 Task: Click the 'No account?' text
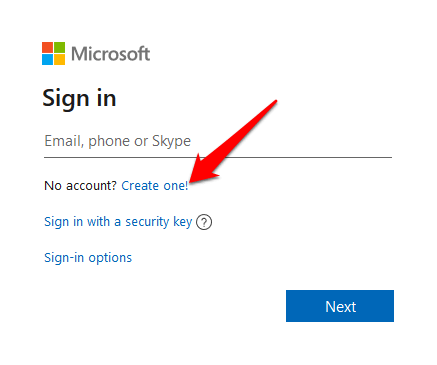click(80, 185)
